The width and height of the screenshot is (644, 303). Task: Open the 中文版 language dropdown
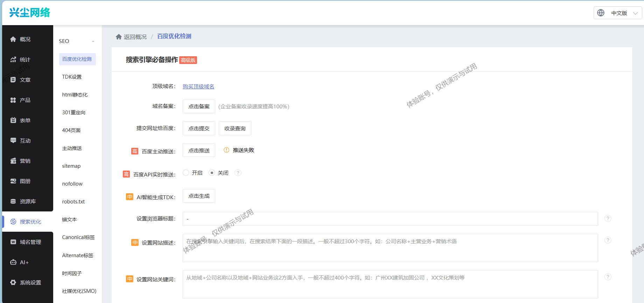[618, 13]
